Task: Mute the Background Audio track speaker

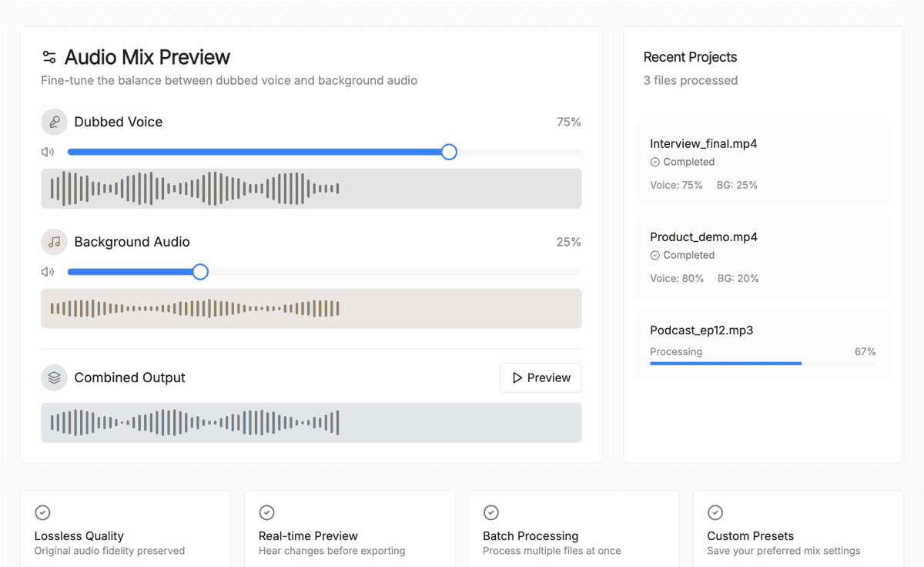Action: click(x=47, y=271)
